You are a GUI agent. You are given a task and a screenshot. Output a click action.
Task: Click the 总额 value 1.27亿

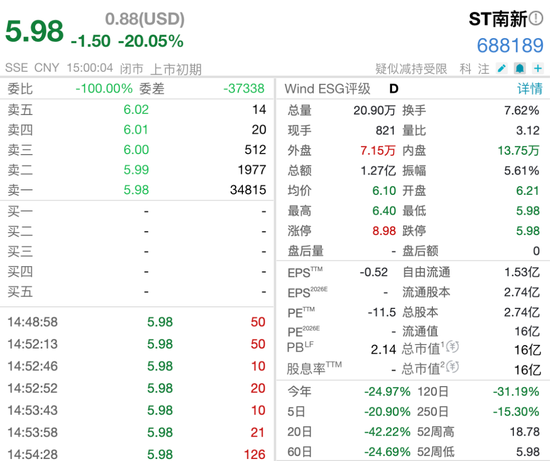pos(378,171)
